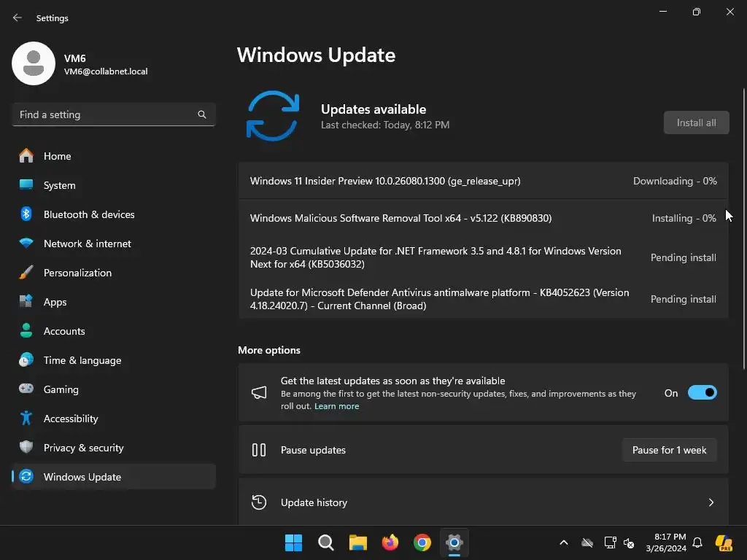The image size is (747, 560).
Task: Open the Learn more link
Action: point(336,406)
